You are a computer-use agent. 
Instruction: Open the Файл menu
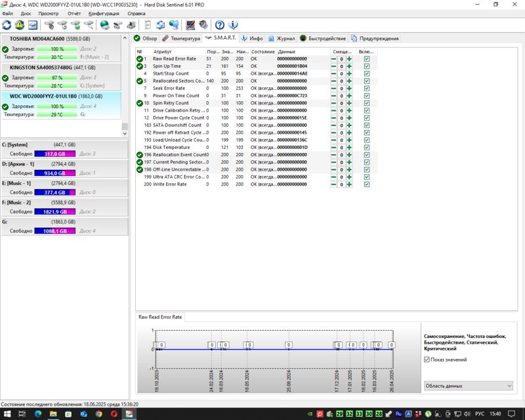[8, 13]
